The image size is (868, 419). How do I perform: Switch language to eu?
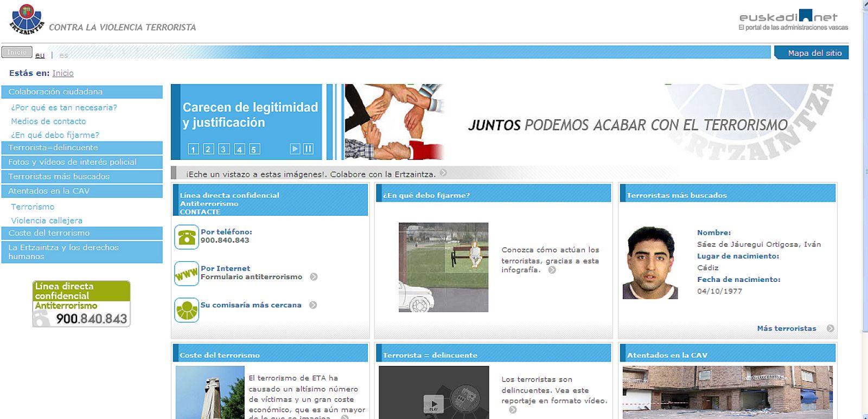click(x=40, y=55)
